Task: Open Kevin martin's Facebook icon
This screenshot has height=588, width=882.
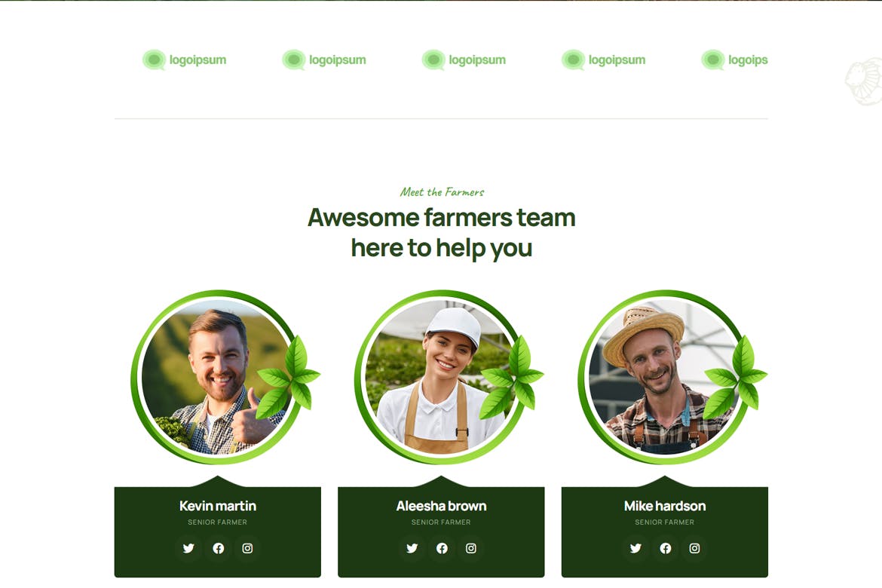Action: click(x=219, y=548)
